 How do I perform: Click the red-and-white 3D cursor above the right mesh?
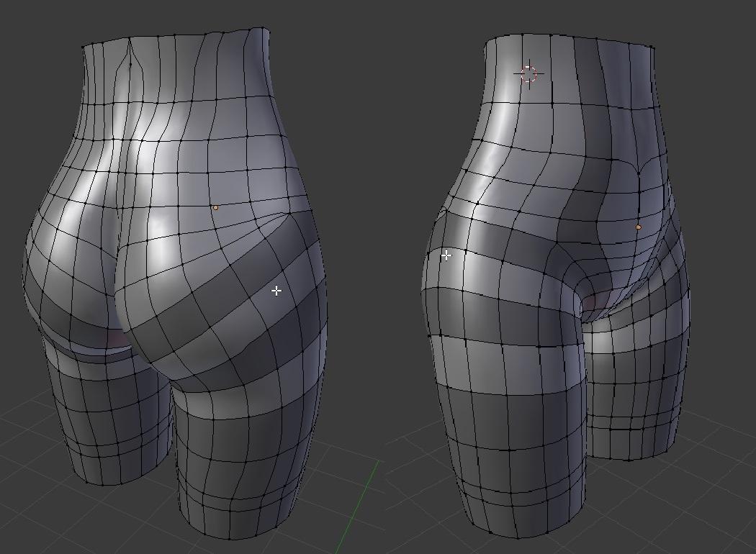click(x=528, y=72)
